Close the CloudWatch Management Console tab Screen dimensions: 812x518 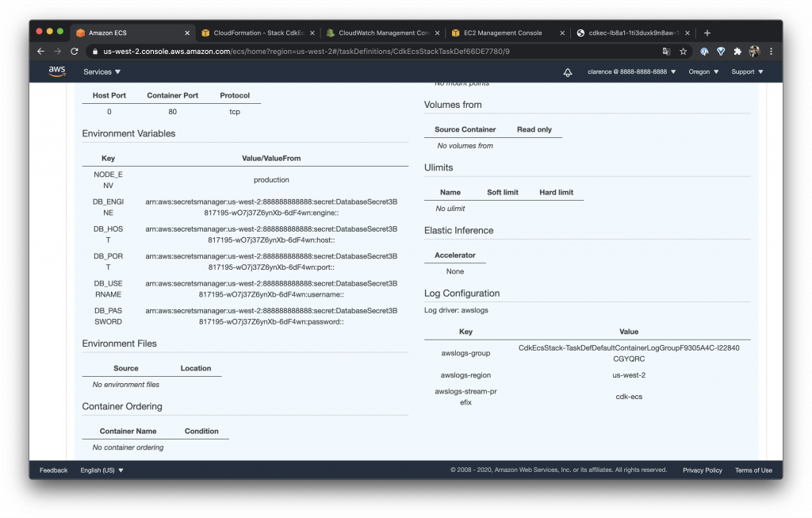point(437,33)
